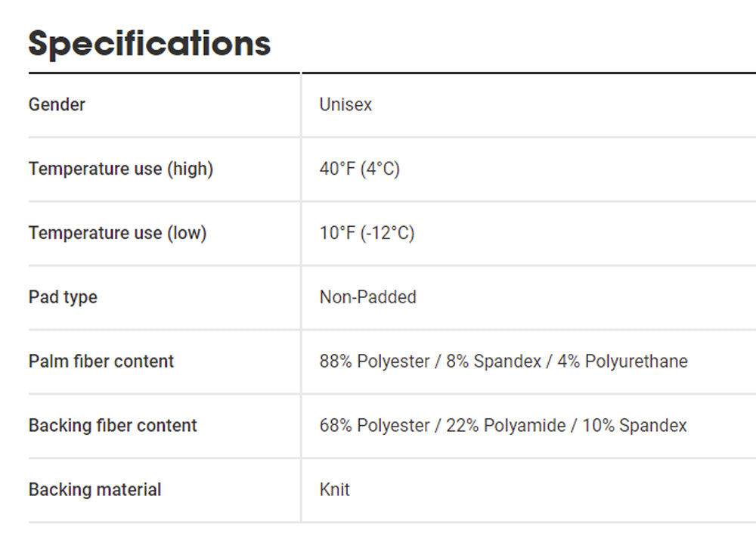Click the Pad type label
Screen dimensions: 756x540
click(63, 297)
